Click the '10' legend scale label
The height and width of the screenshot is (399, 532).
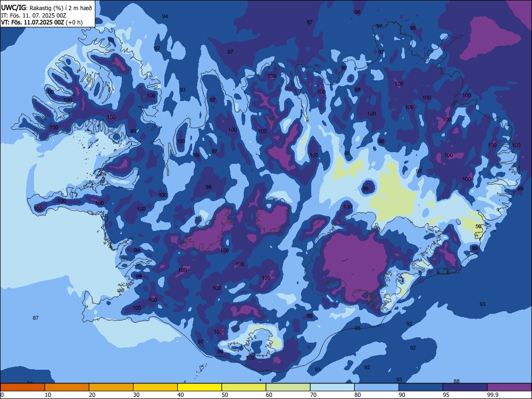48,395
